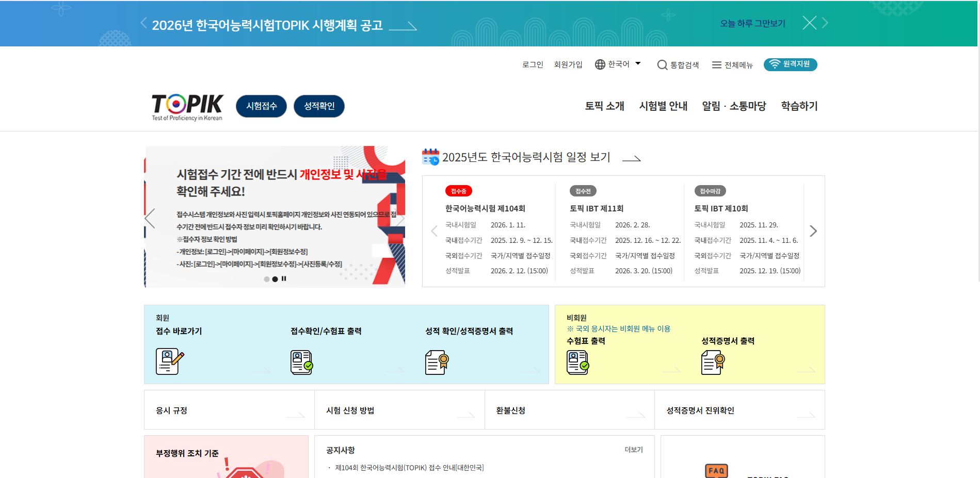Select 한국어능력시험 제104회 exam title
This screenshot has width=980, height=478.
click(x=485, y=208)
